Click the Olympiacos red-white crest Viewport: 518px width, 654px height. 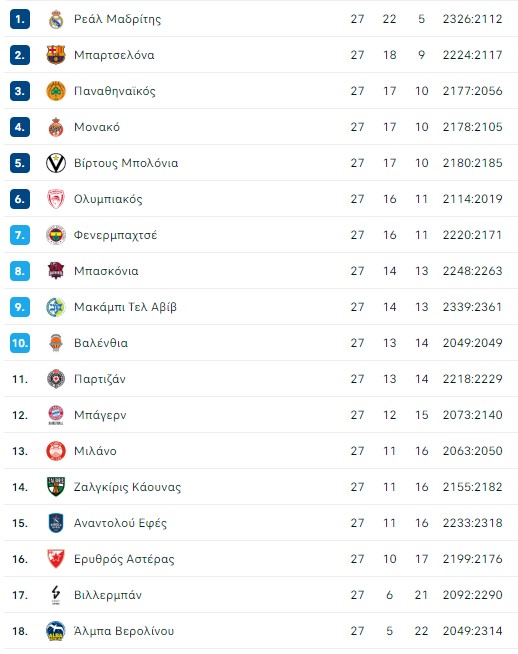[x=56, y=199]
